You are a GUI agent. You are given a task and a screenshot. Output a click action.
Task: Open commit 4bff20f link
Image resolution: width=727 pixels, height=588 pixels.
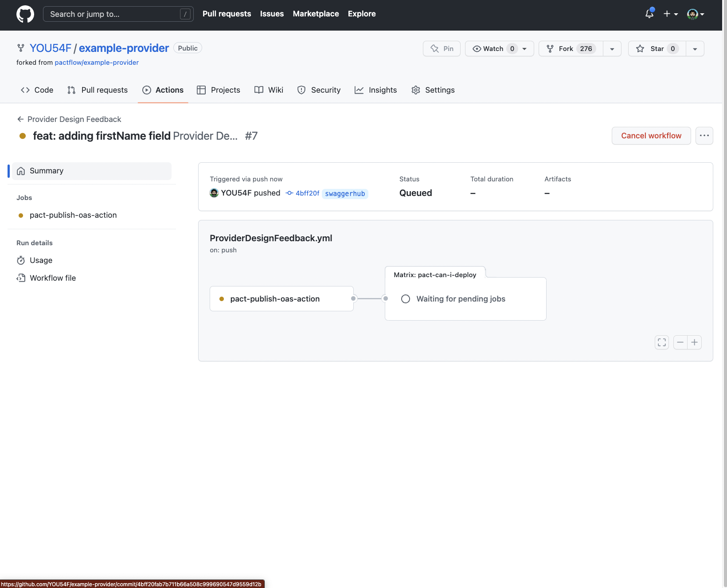coord(307,193)
